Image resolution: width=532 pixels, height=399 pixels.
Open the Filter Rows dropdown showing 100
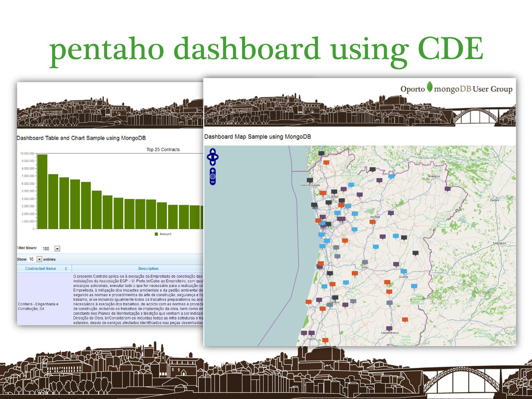(x=57, y=249)
